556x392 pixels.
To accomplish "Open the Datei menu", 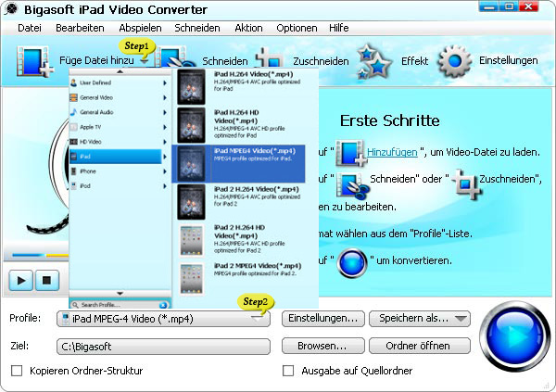I will (x=30, y=28).
